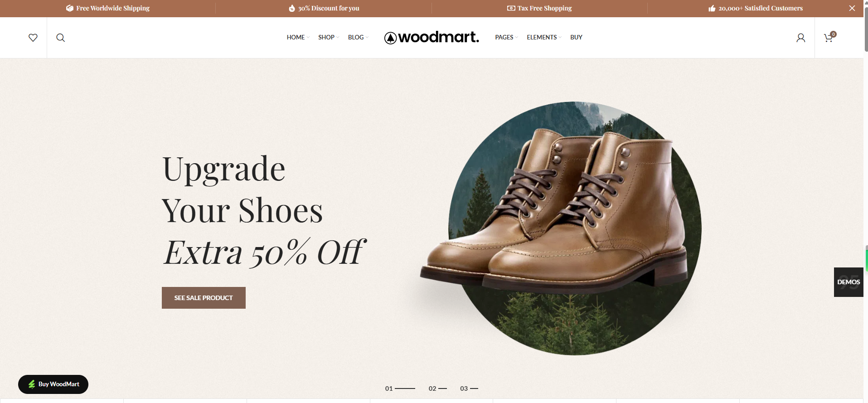Click the SEE SALE PRODUCT button

coord(204,298)
